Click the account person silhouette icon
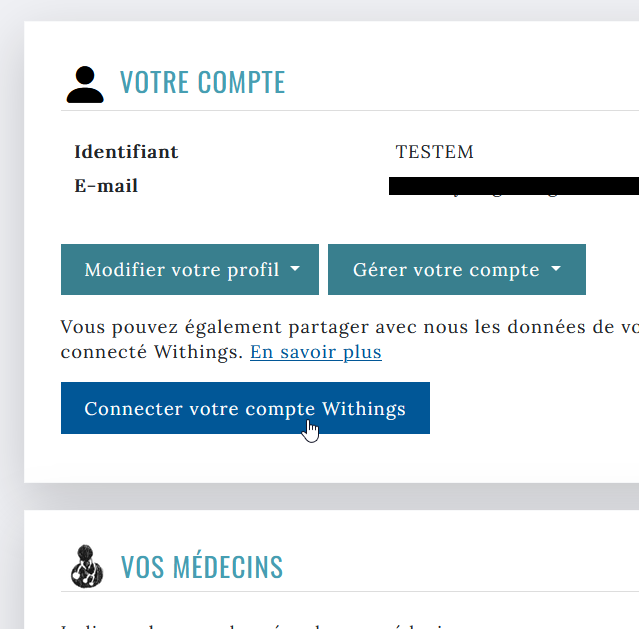 [85, 84]
